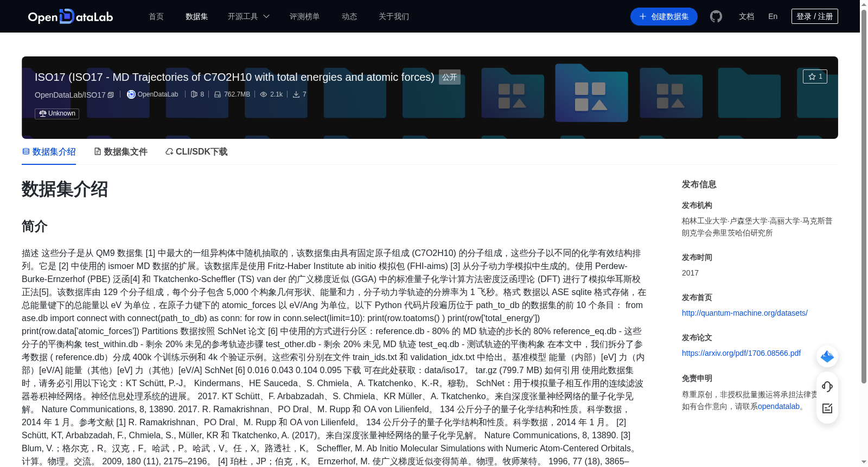Open the arxiv 1706.08566 paper link
The width and height of the screenshot is (868, 467).
point(741,353)
